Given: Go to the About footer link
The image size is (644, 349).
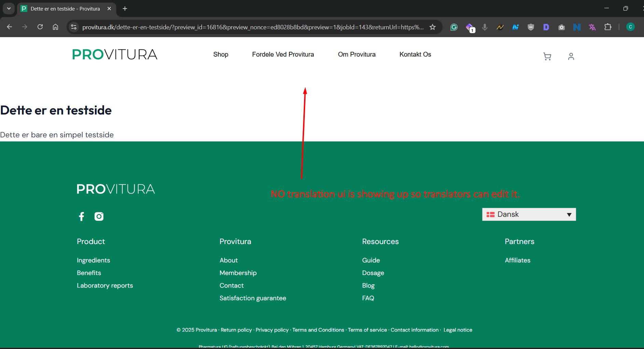Looking at the screenshot, I should click(x=229, y=260).
